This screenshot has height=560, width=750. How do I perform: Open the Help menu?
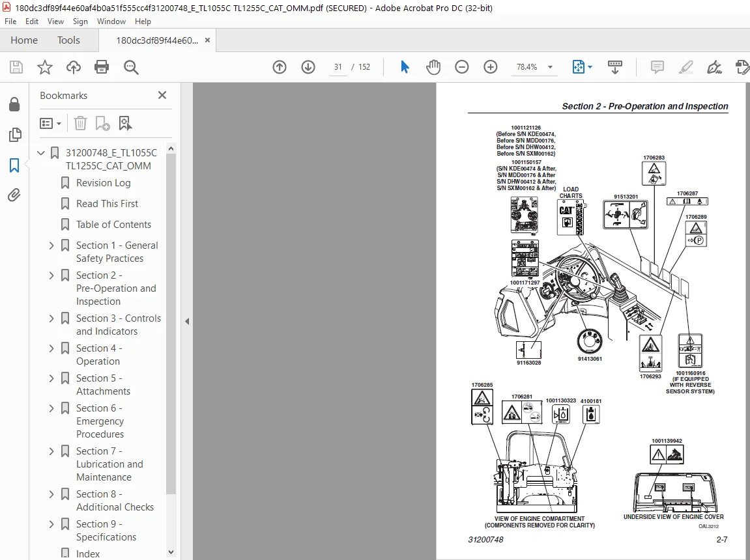pyautogui.click(x=143, y=21)
